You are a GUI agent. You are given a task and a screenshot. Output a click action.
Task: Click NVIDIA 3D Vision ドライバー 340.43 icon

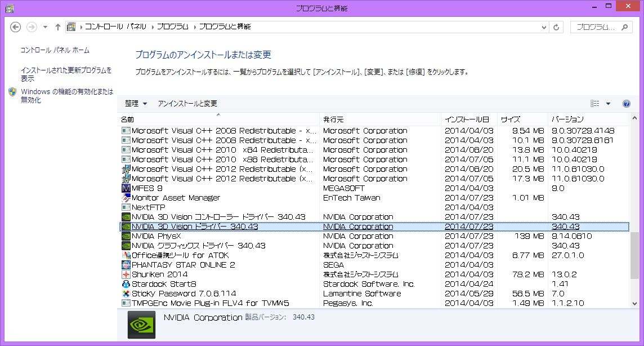pyautogui.click(x=126, y=227)
